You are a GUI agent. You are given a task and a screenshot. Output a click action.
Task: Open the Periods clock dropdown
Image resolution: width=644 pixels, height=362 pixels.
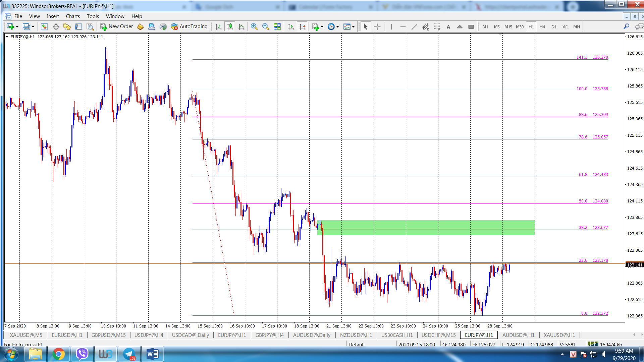point(333,26)
